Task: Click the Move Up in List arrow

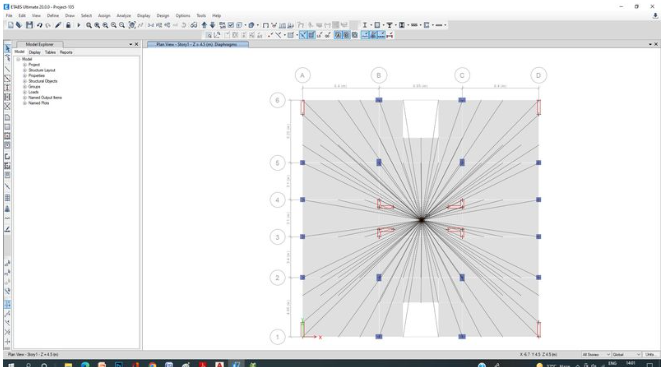Action: tap(205, 25)
